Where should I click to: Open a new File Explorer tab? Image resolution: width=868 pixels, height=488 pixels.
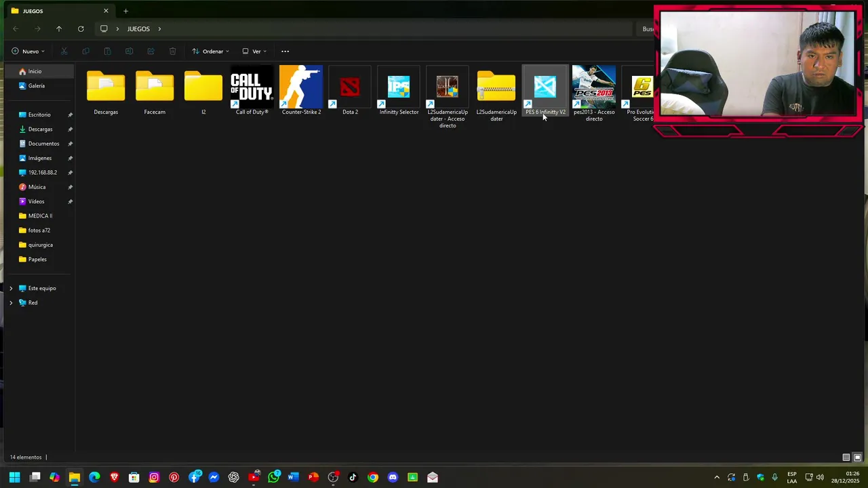tap(125, 11)
